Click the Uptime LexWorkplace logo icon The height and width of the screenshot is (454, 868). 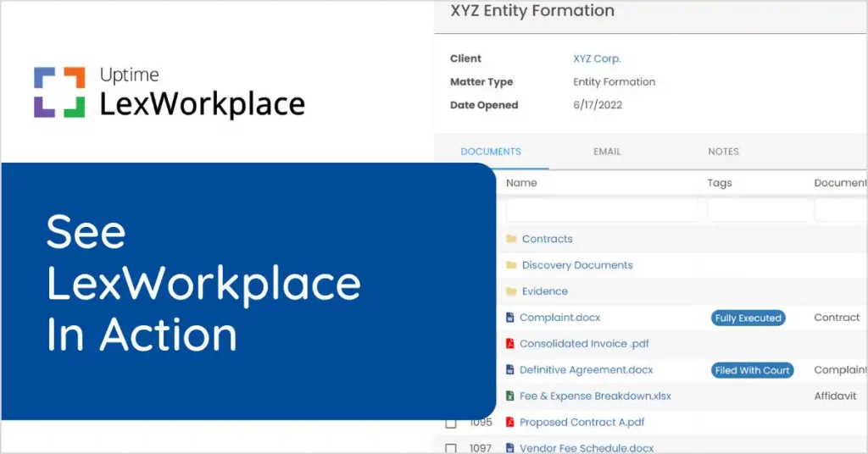[59, 92]
